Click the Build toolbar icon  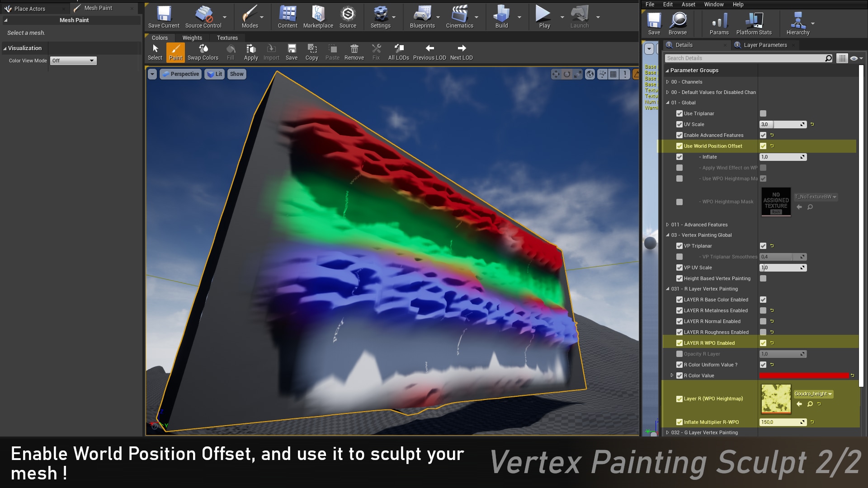click(x=501, y=17)
